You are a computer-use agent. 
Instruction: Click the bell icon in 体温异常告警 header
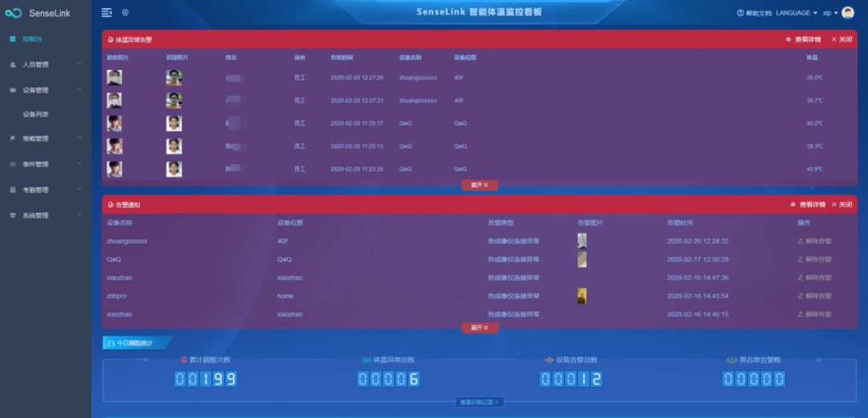coord(111,40)
